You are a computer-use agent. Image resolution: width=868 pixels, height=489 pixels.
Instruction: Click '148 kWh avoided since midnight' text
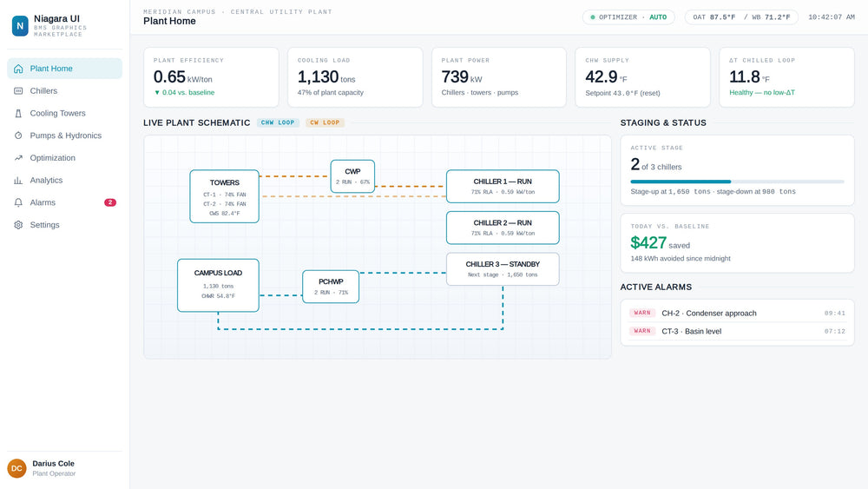tap(681, 259)
